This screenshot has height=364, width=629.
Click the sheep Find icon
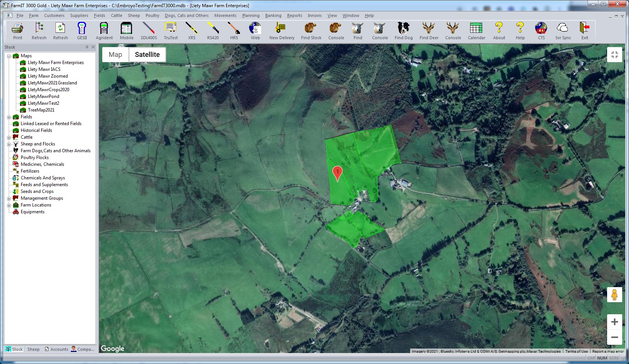pyautogui.click(x=358, y=31)
